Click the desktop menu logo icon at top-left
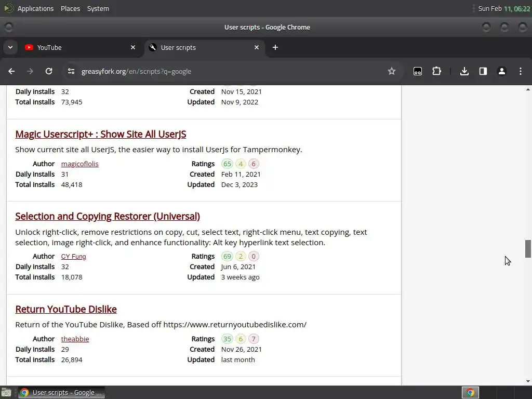The image size is (532, 399). (x=8, y=8)
